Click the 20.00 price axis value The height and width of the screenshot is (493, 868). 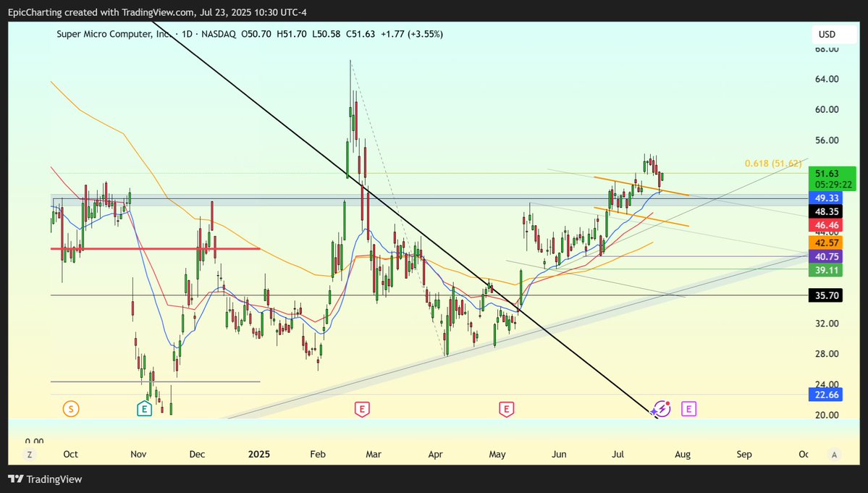tap(827, 415)
